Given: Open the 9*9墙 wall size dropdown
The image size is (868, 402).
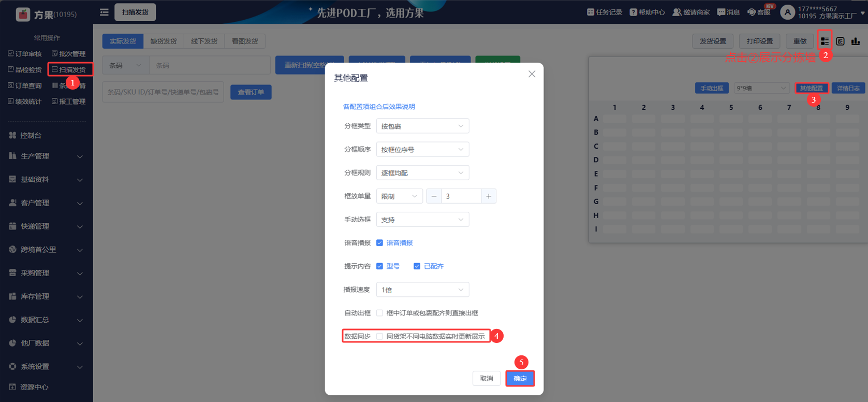Looking at the screenshot, I should (x=761, y=88).
